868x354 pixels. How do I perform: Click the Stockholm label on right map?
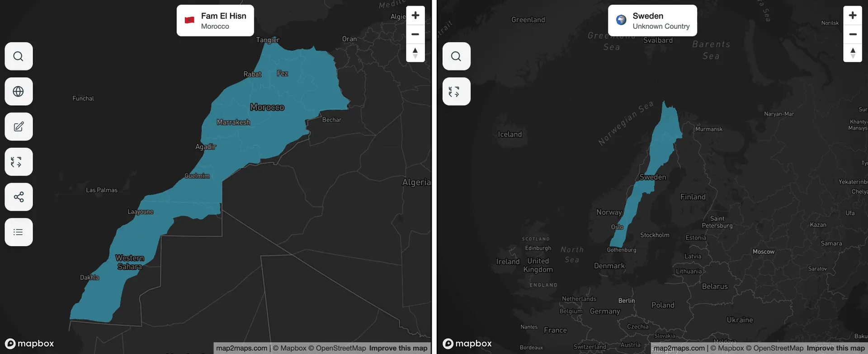click(x=655, y=235)
